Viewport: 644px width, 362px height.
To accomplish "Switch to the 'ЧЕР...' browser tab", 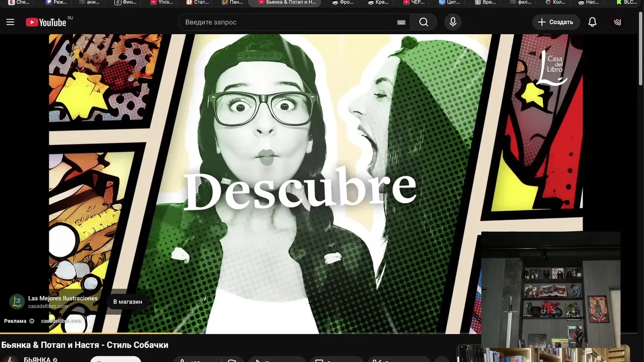I will coord(414,3).
